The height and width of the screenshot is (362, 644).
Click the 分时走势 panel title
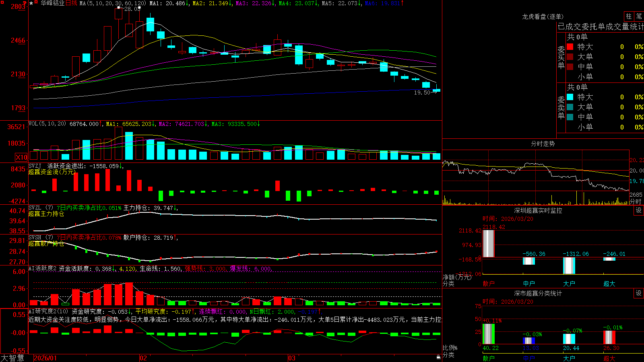point(543,144)
